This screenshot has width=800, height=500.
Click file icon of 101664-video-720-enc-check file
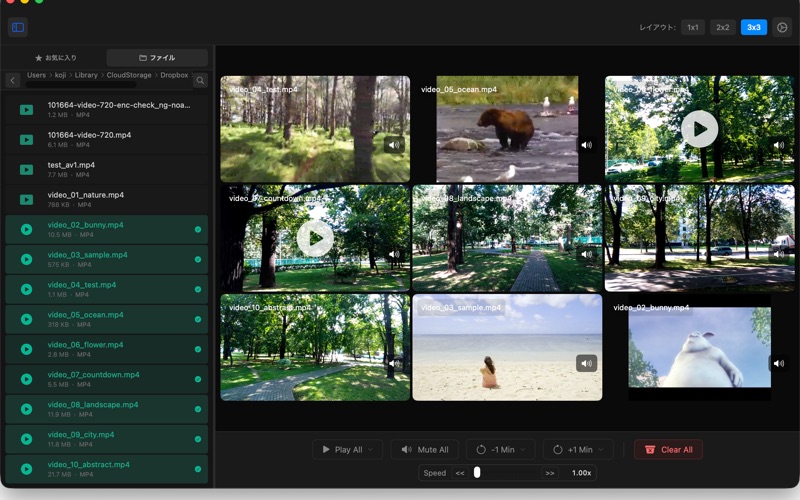(x=27, y=110)
